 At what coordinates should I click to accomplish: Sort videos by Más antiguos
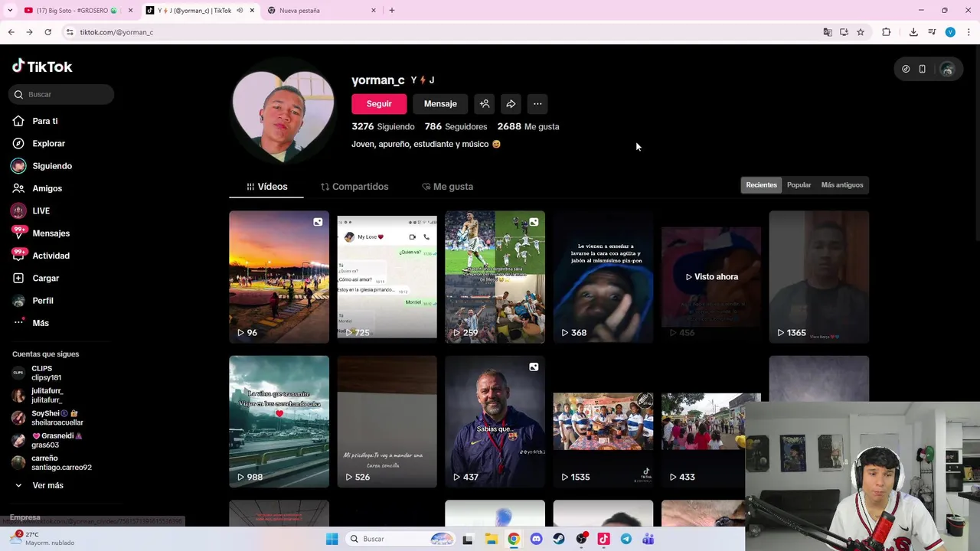[x=842, y=185]
